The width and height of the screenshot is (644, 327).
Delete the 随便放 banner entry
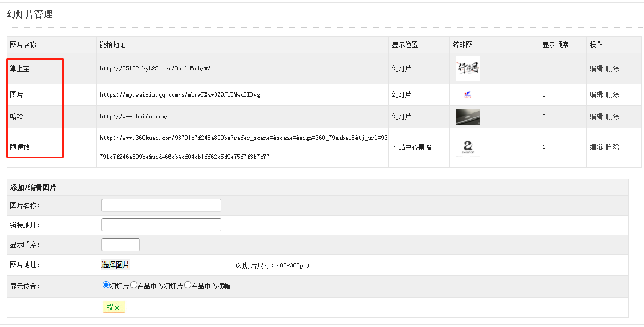pyautogui.click(x=612, y=147)
